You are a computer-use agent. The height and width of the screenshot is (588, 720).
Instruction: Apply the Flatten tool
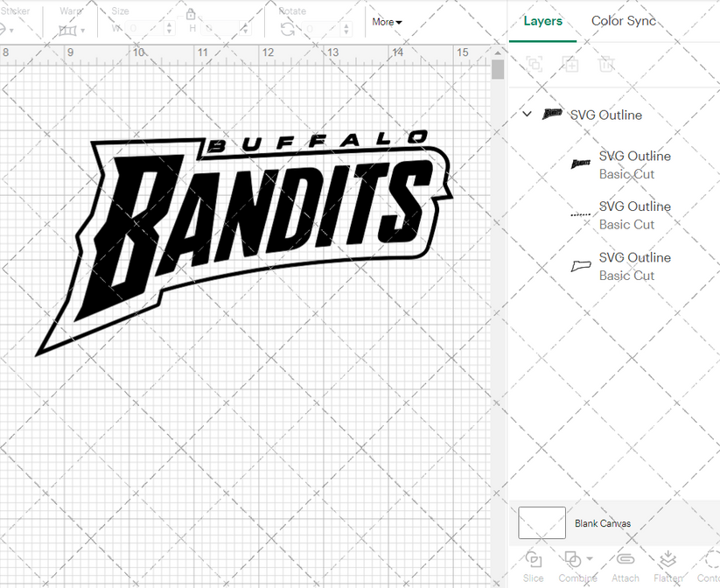click(668, 564)
